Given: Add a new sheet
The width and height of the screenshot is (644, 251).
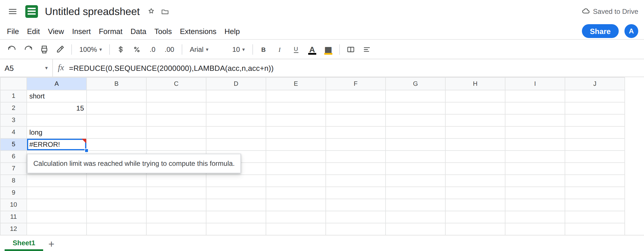Looking at the screenshot, I should point(51,244).
